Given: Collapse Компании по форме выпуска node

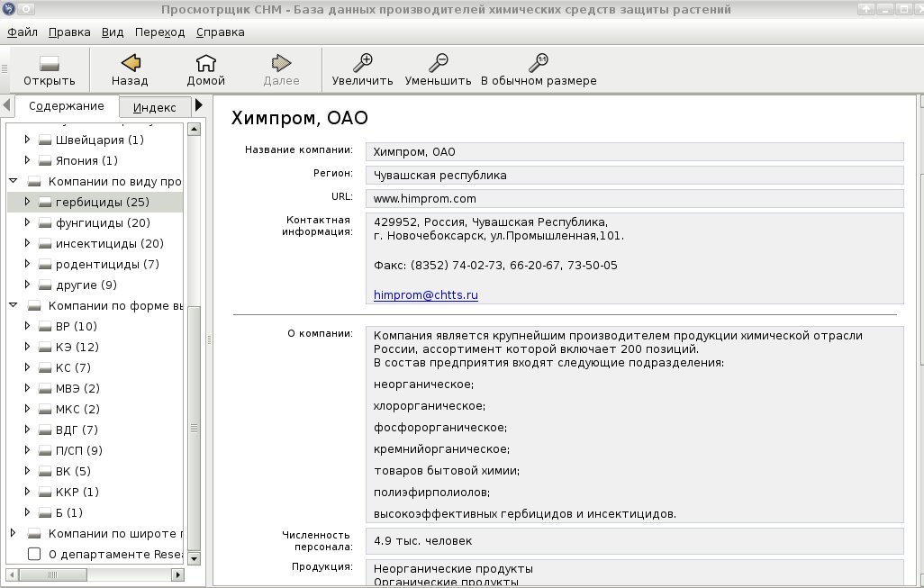Looking at the screenshot, I should (13, 305).
